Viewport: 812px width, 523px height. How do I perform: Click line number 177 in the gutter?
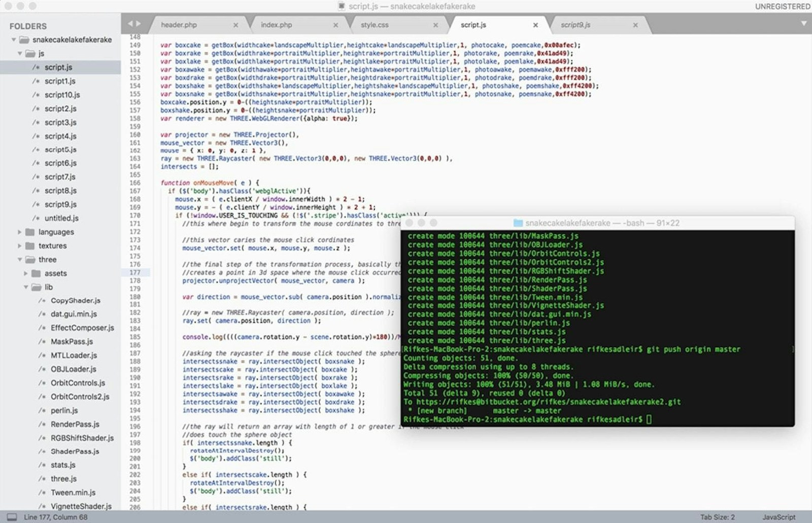pos(134,272)
